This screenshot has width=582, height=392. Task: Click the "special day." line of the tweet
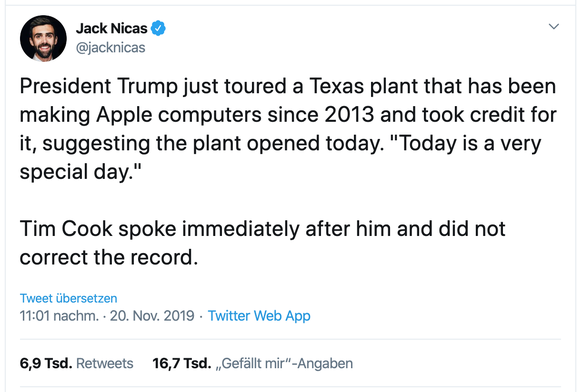81,172
